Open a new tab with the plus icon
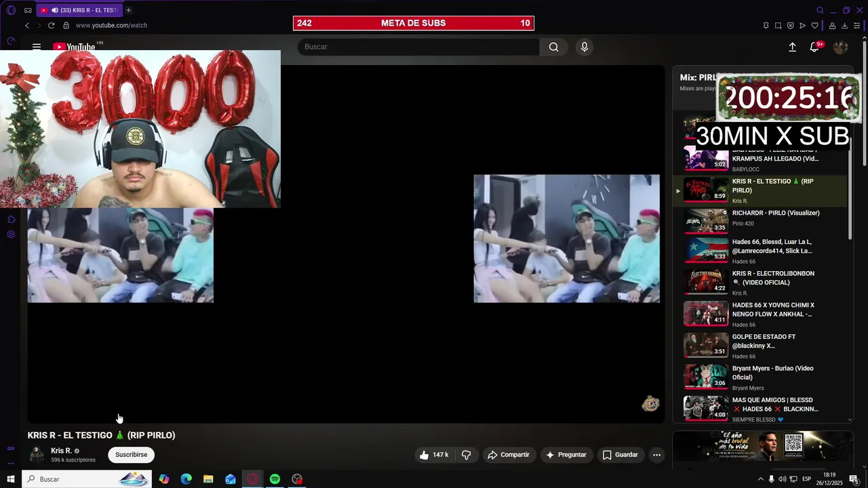The image size is (868, 488). [x=128, y=10]
